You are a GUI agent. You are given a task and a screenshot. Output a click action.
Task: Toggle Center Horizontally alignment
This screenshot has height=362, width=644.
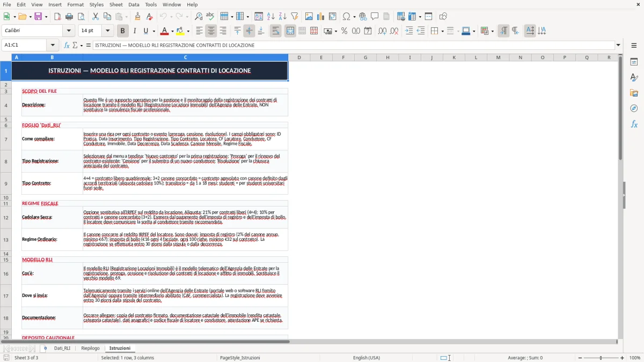(x=211, y=31)
